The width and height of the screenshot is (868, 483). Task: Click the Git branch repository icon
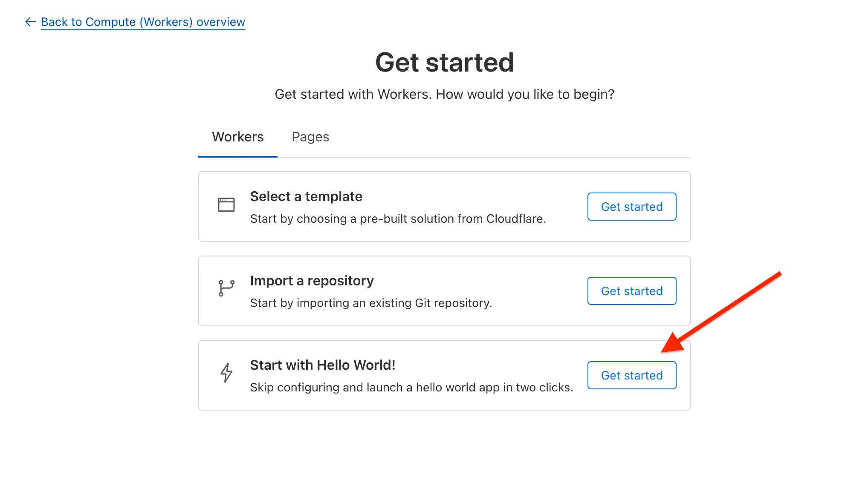[x=226, y=288]
